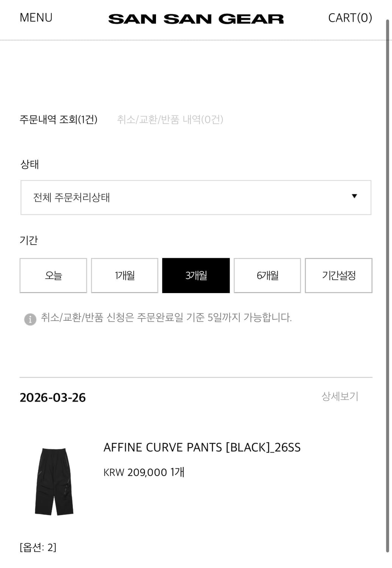Viewport: 392px width, 568px height.
Task: Click the 상태 section label
Action: coord(28,164)
